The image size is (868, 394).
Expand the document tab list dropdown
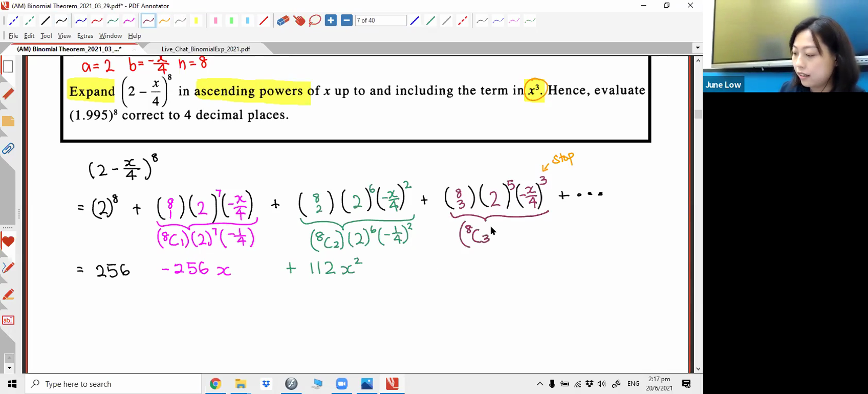(697, 48)
